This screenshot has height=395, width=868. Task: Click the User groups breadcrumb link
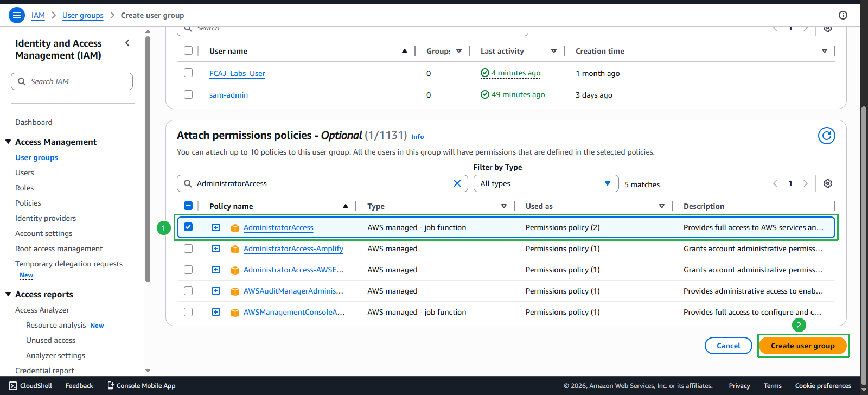tap(83, 15)
